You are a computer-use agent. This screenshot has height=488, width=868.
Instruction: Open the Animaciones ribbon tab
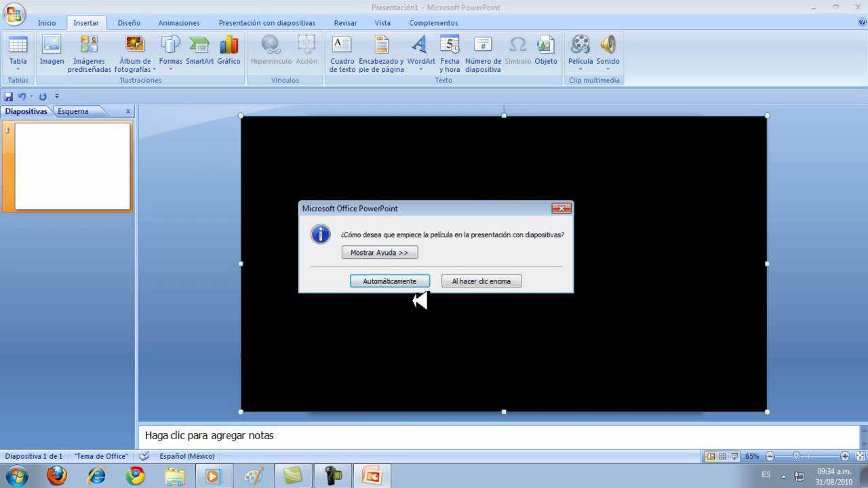179,22
